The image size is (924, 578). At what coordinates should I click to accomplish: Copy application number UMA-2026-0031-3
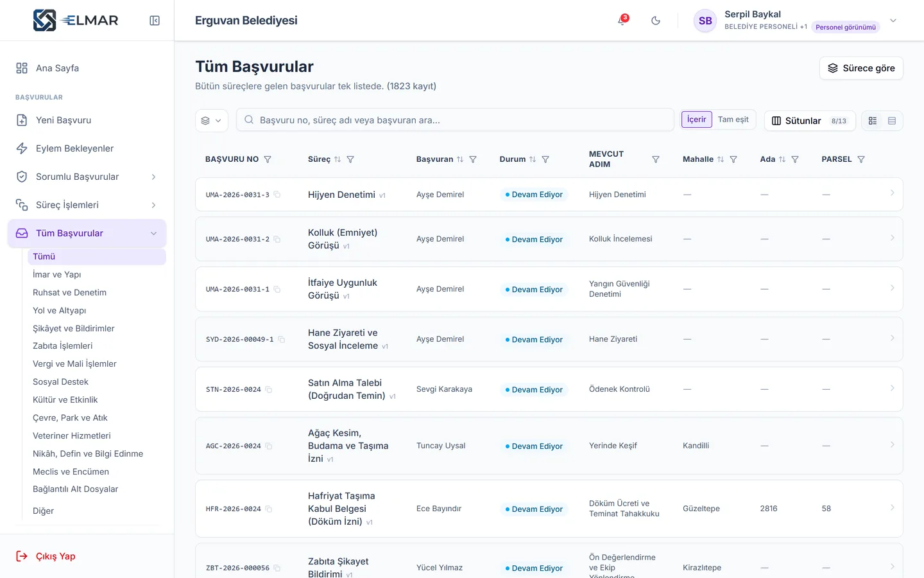pos(277,195)
